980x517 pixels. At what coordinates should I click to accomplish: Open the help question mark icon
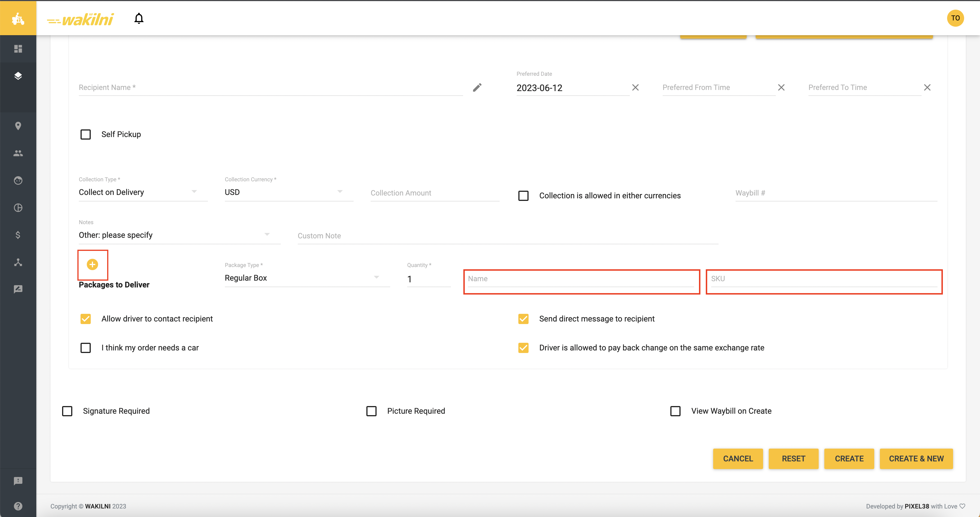(18, 506)
